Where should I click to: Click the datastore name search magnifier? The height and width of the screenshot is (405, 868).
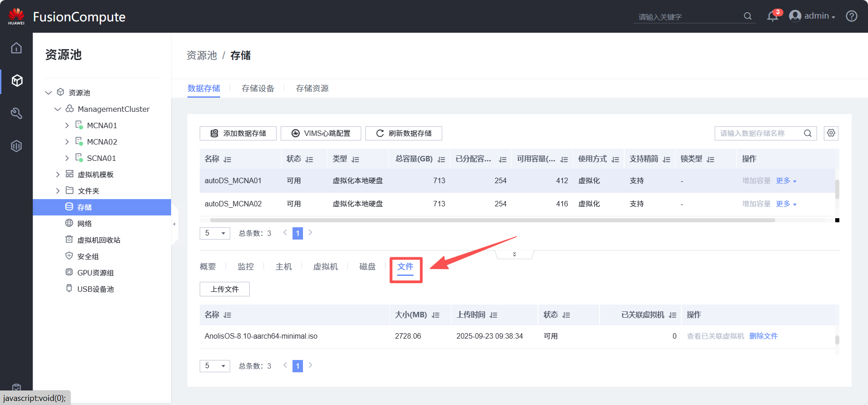click(807, 133)
